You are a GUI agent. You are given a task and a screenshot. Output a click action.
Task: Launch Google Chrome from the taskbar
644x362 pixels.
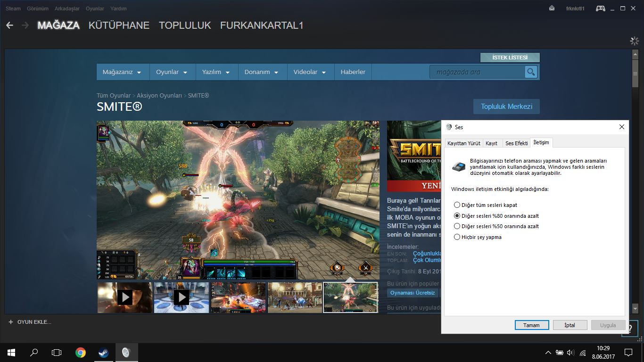click(x=81, y=352)
